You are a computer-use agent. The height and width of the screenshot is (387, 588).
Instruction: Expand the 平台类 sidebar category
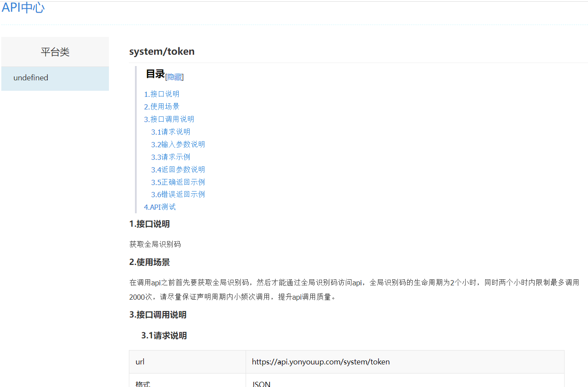(55, 52)
